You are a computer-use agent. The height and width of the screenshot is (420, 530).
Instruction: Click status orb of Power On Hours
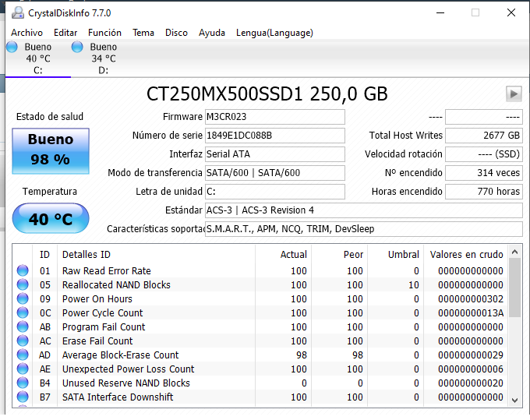tap(23, 298)
